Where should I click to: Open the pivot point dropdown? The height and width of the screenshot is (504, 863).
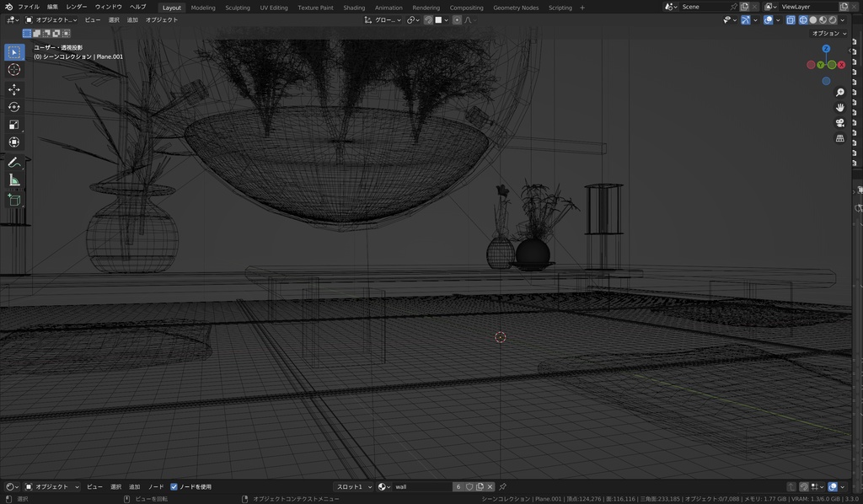pyautogui.click(x=413, y=20)
